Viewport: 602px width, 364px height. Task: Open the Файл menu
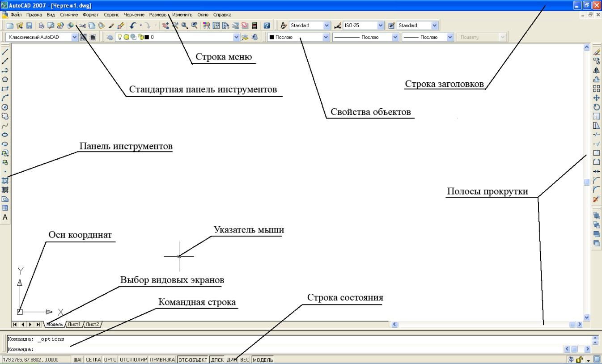coord(16,15)
